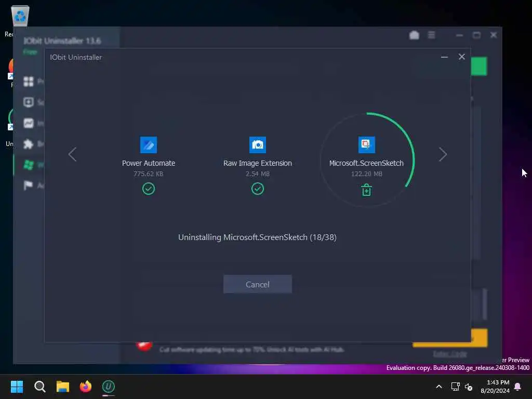
Task: Click the scrollbar in main window list
Action: (485, 304)
